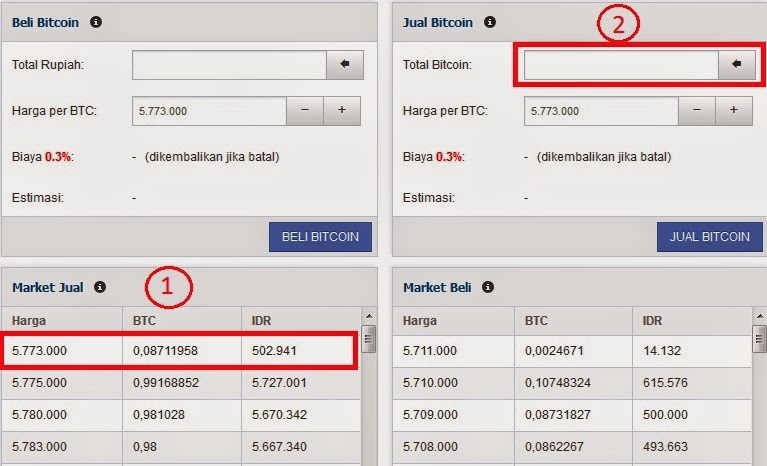767x466 pixels.
Task: Click the Market Beli panel title
Action: (437, 288)
